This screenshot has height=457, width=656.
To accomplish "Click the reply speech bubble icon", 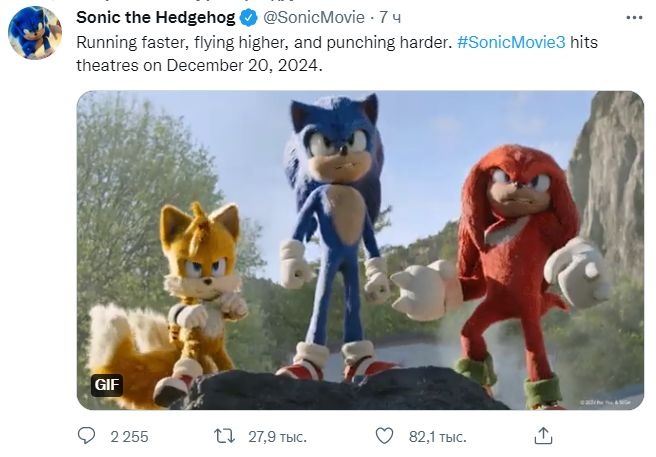I will click(x=87, y=435).
